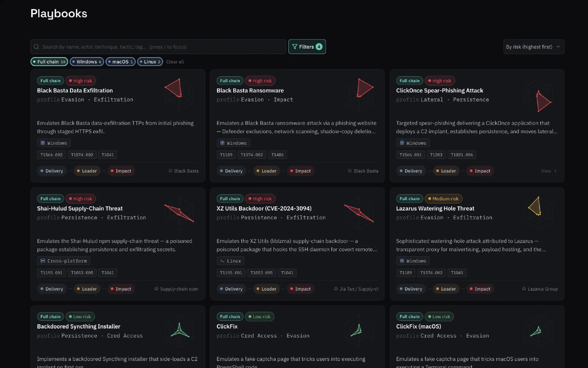
Task: Click Windows platform icon on Lazarus card
Action: point(402,261)
